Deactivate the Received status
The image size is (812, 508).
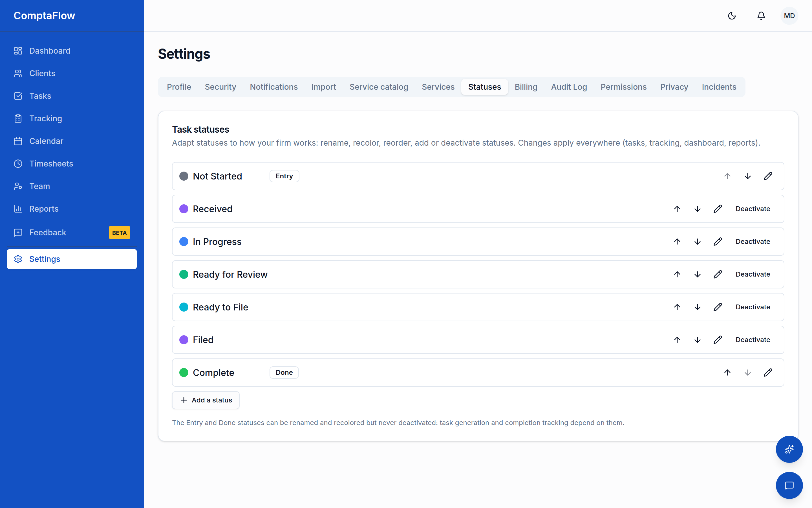click(753, 209)
